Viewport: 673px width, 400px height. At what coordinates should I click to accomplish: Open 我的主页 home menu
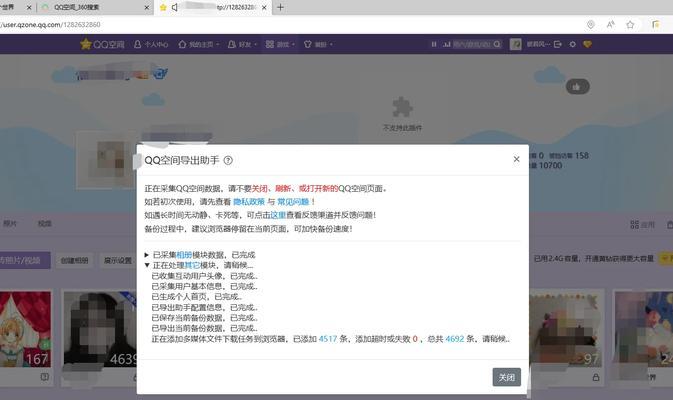tap(199, 44)
